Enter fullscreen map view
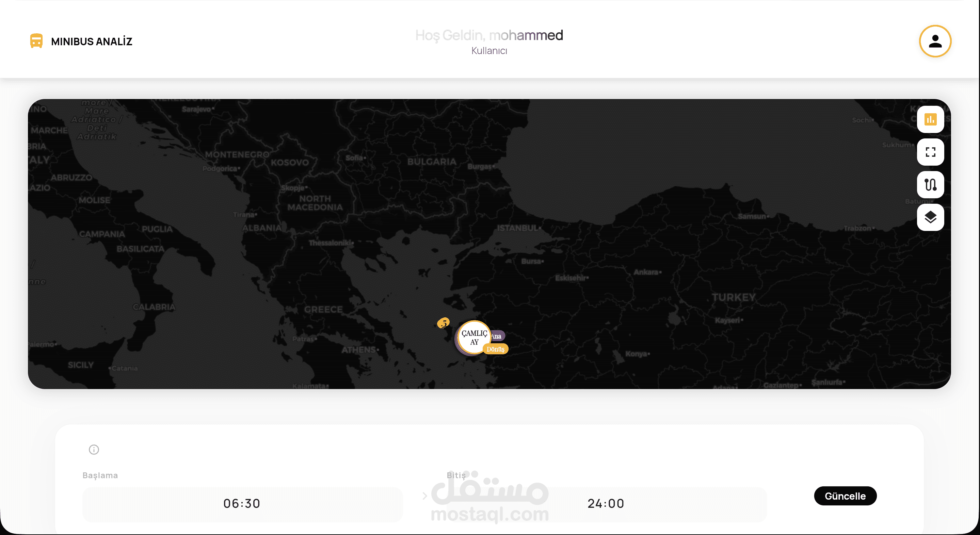This screenshot has width=980, height=535. coord(931,152)
